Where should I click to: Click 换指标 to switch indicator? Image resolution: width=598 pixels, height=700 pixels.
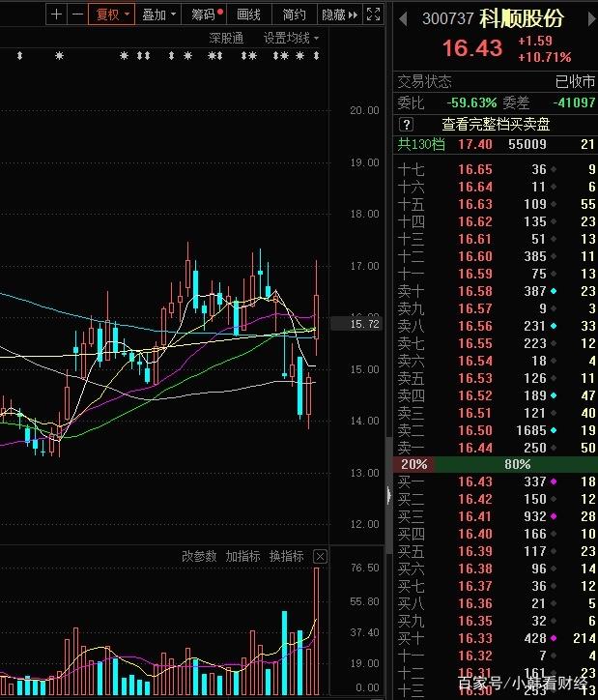pos(286,556)
